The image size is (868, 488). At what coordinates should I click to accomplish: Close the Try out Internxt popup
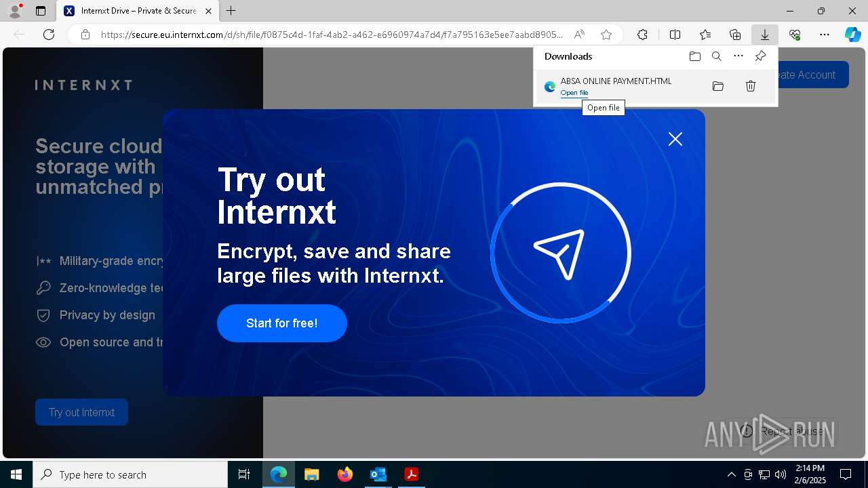(x=675, y=139)
